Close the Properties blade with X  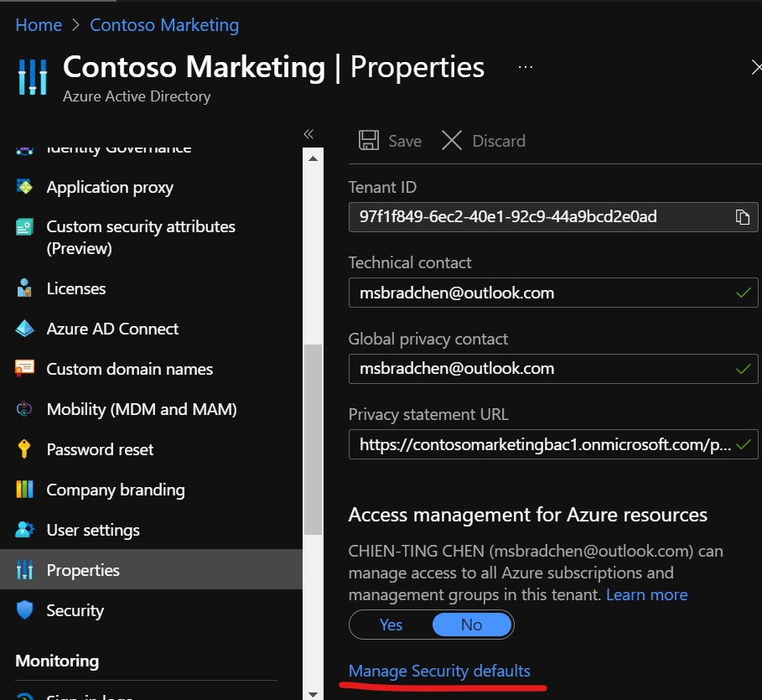click(x=756, y=67)
